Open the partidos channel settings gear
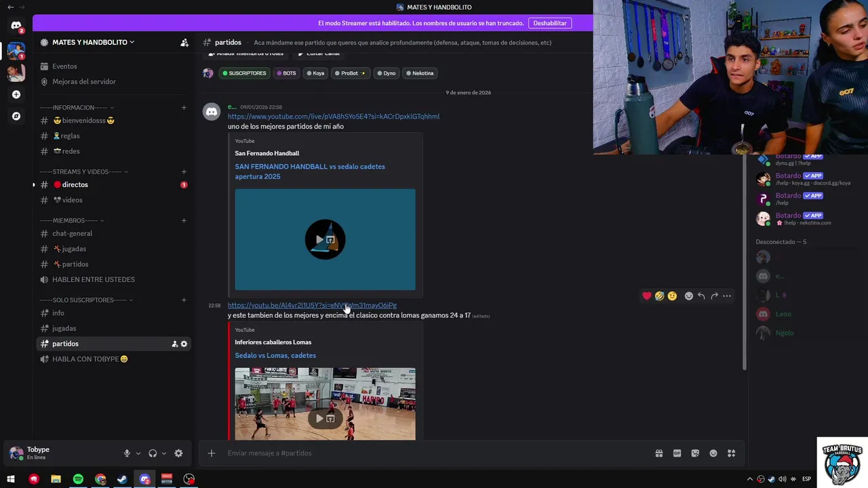The image size is (868, 488). 184,344
